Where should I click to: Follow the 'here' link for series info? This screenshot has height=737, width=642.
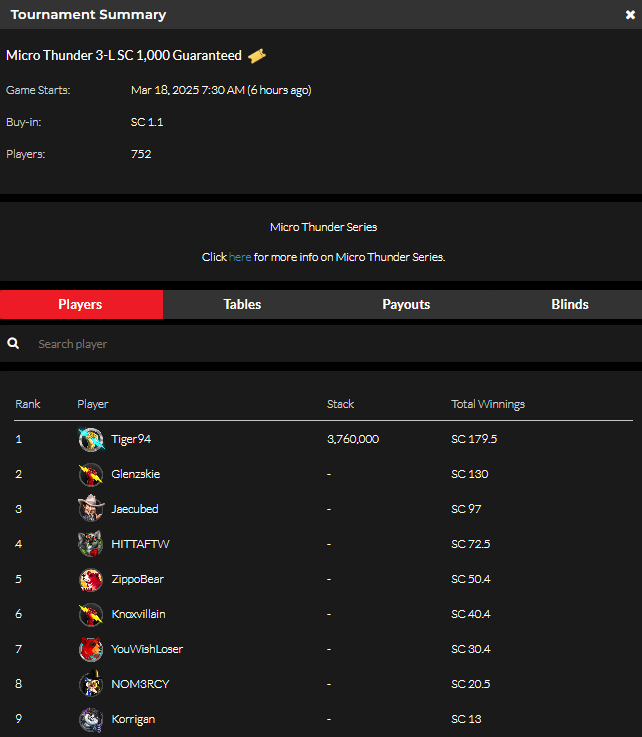click(x=240, y=257)
